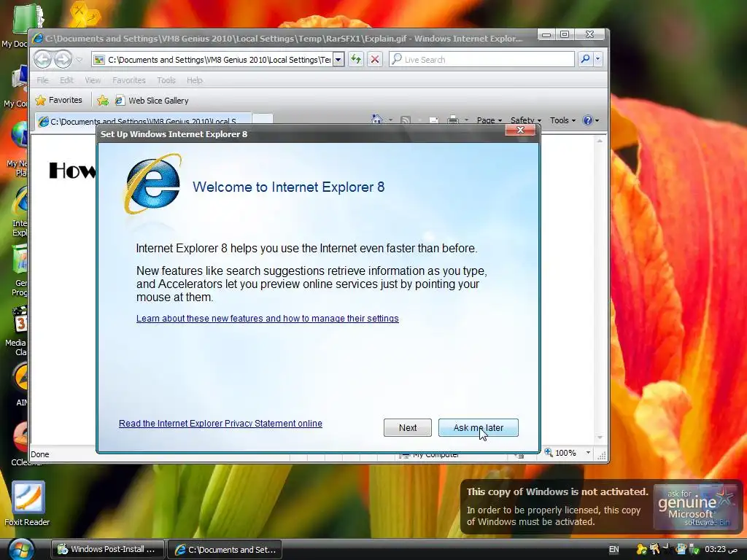Click inside the Live Search box
The width and height of the screenshot is (747, 560).
coord(481,60)
